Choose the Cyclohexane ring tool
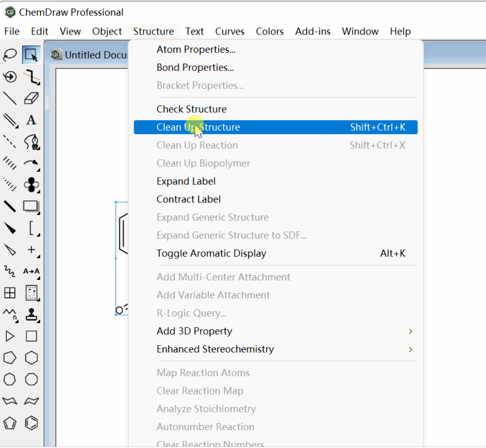Screen dimensions: 486x448 (x=31, y=358)
